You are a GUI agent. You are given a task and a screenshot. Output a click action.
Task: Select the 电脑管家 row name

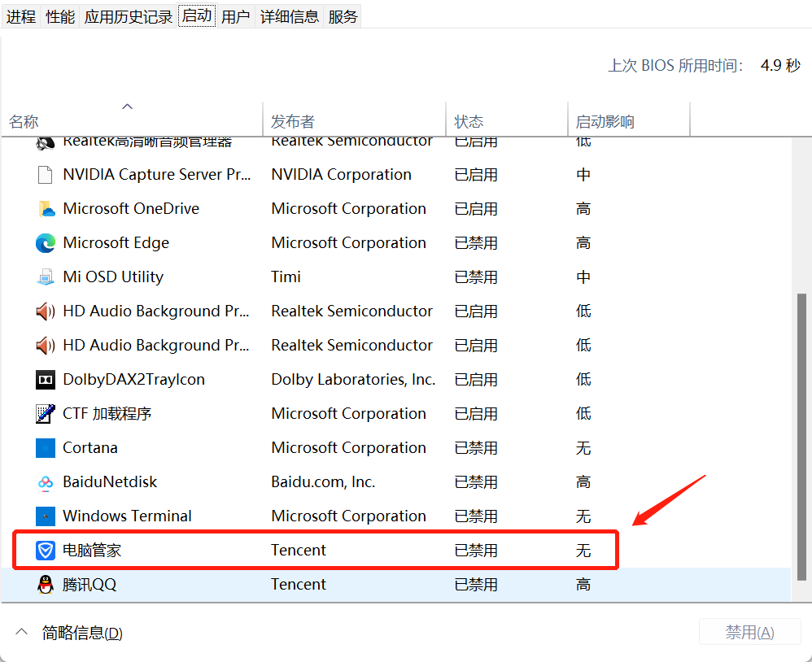click(92, 551)
